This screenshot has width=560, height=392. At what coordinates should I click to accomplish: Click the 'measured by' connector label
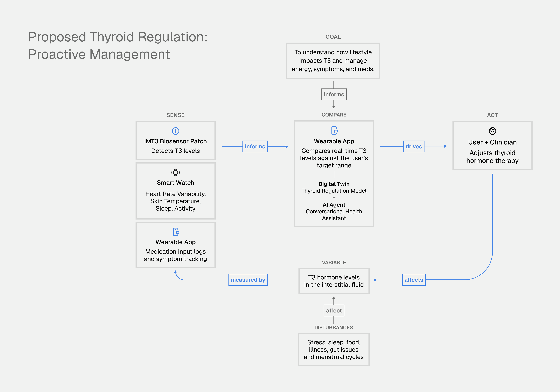coord(248,280)
